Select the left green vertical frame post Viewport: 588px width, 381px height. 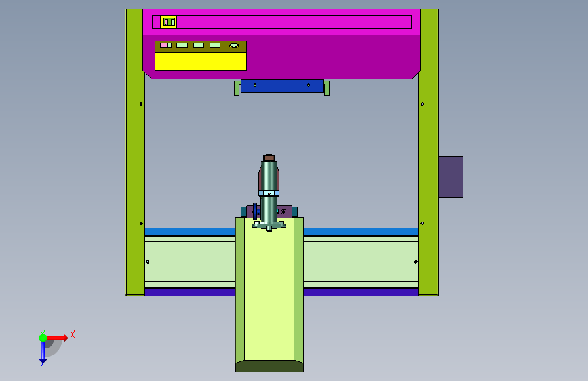(136, 153)
